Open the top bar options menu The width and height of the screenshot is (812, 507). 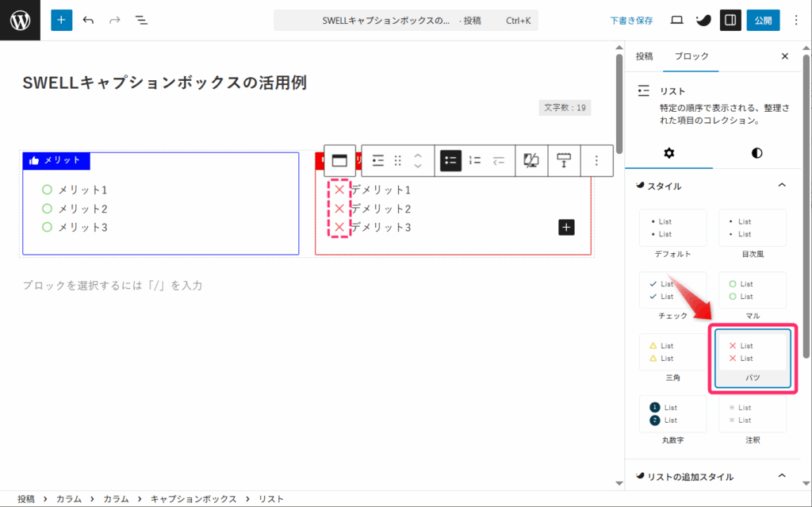coord(796,20)
